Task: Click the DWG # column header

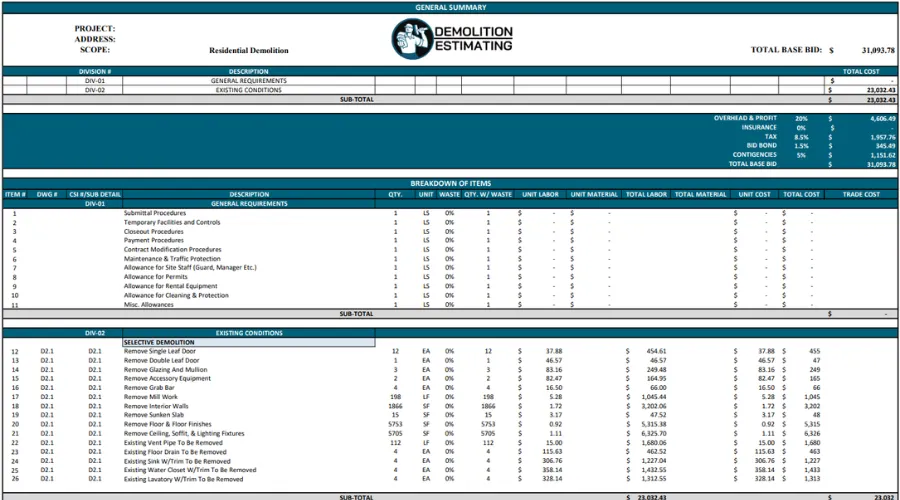Action: coord(46,195)
